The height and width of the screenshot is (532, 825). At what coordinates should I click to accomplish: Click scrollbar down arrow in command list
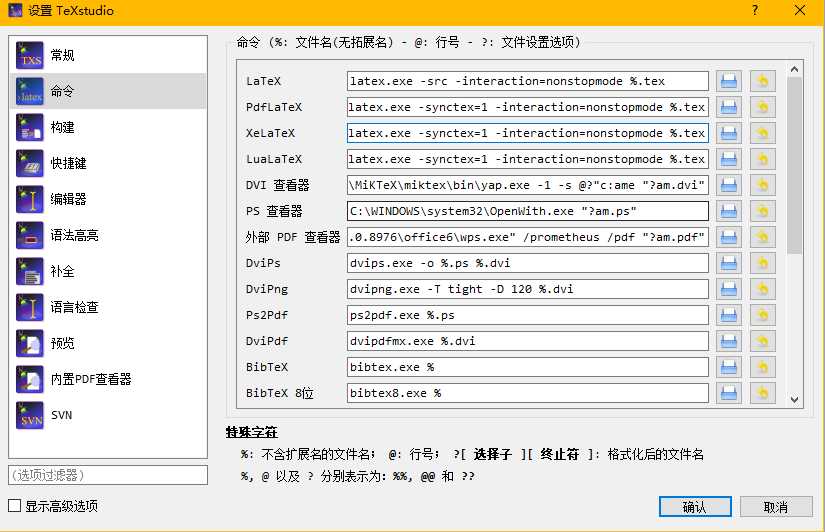point(794,400)
